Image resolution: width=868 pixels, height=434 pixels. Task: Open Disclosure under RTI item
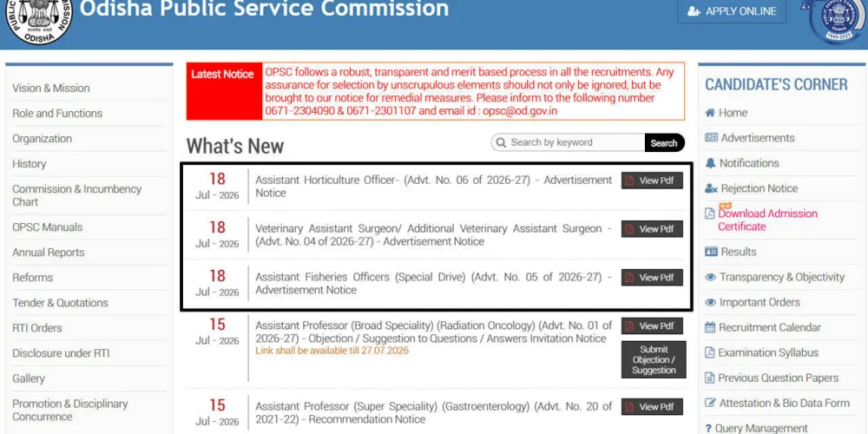tap(61, 353)
